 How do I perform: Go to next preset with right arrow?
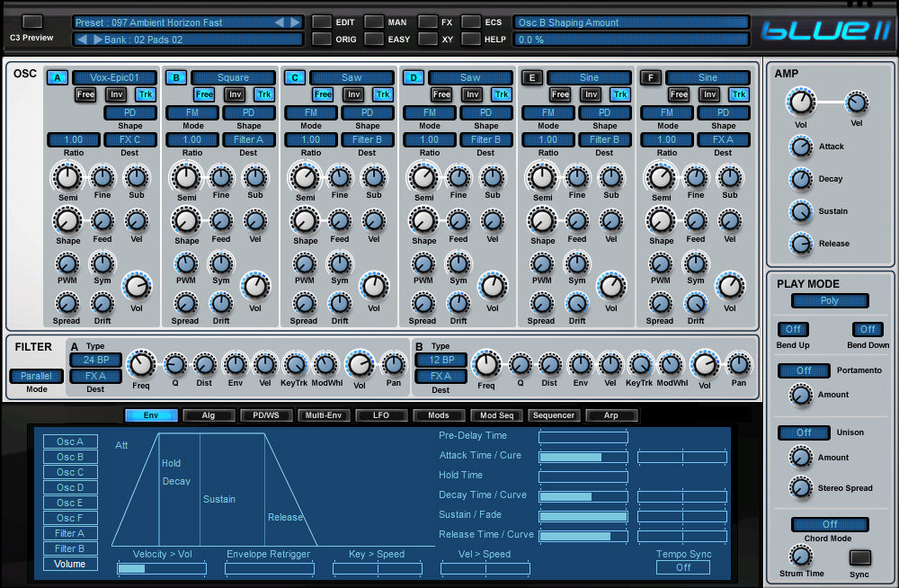tap(295, 22)
